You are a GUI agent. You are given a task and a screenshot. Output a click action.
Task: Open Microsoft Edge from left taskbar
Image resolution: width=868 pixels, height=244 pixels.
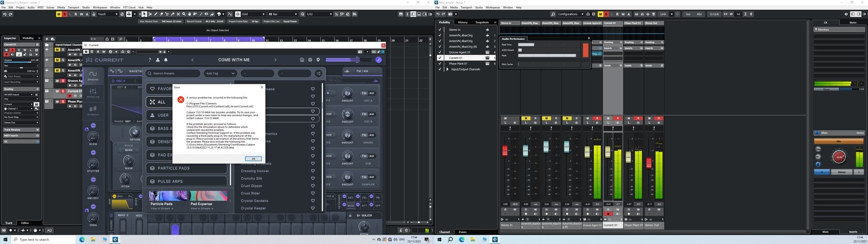coord(82,239)
